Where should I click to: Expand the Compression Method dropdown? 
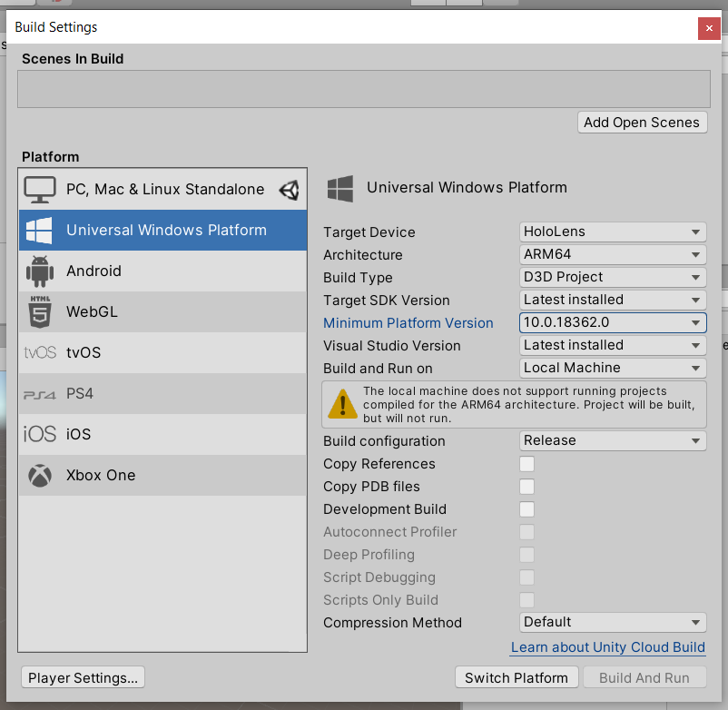pos(613,622)
